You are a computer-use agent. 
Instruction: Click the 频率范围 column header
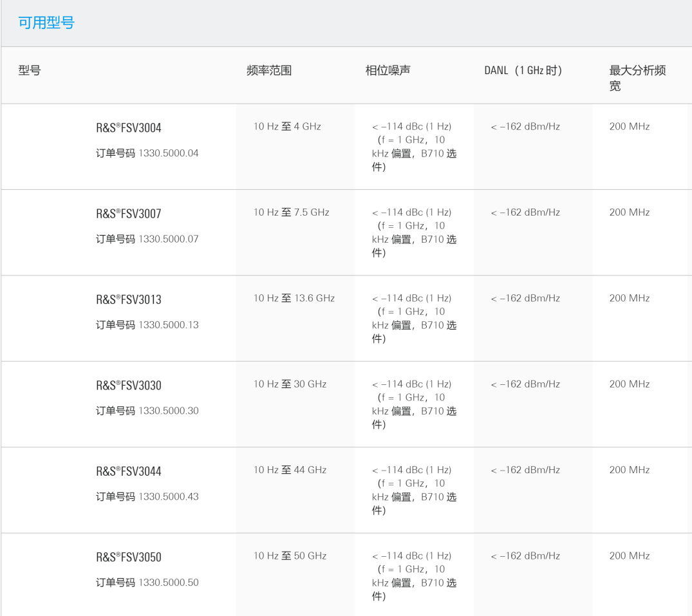tap(269, 70)
